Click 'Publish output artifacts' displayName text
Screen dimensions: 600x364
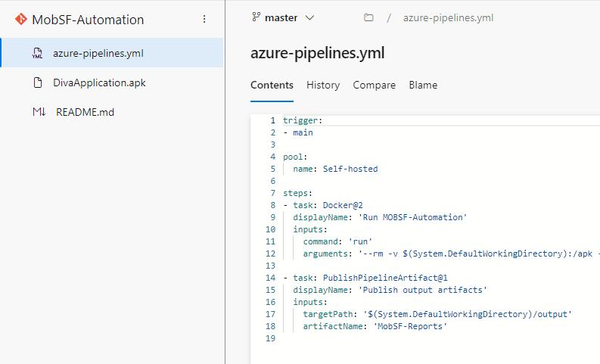(422, 290)
